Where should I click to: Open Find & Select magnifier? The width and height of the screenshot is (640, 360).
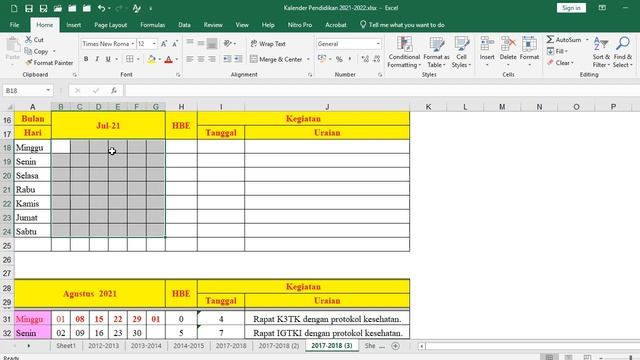coord(623,52)
